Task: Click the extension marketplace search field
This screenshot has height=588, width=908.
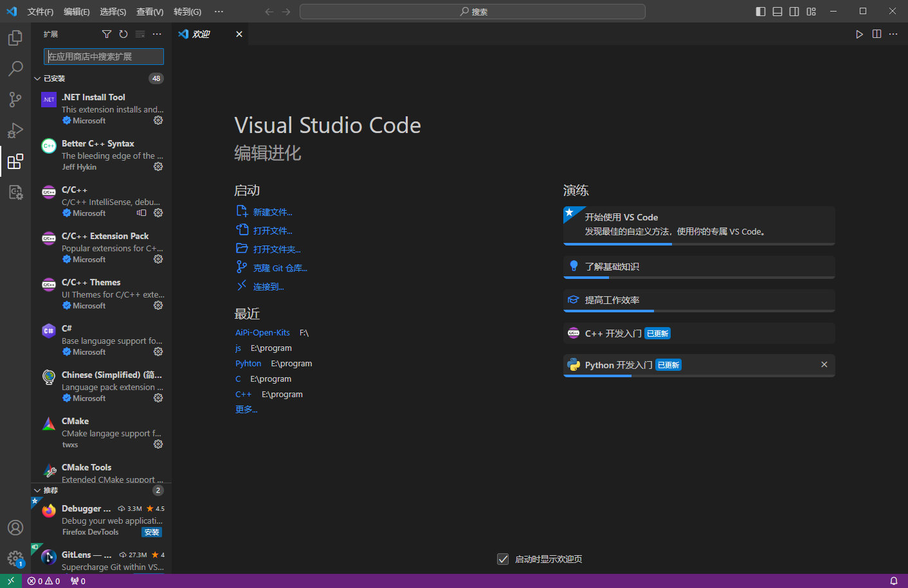Action: click(x=104, y=57)
